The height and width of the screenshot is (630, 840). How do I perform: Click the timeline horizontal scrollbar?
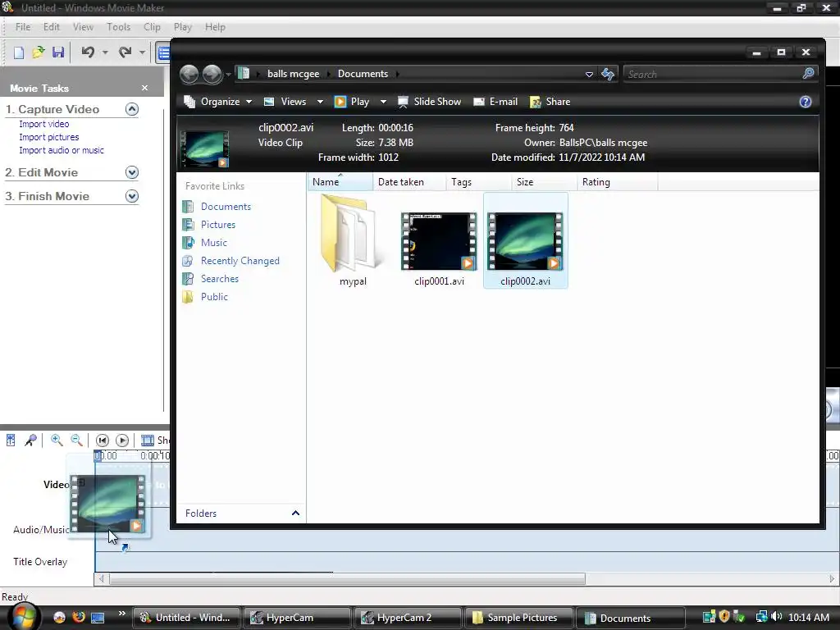click(x=347, y=579)
